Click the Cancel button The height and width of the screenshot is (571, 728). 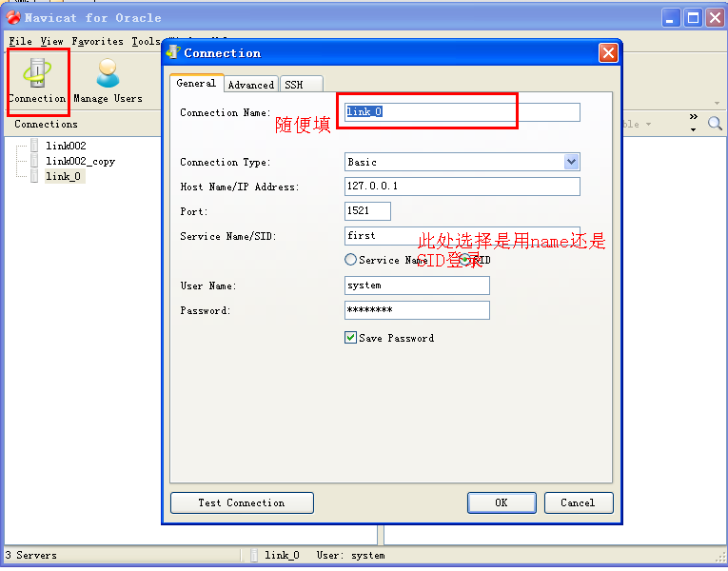(579, 502)
